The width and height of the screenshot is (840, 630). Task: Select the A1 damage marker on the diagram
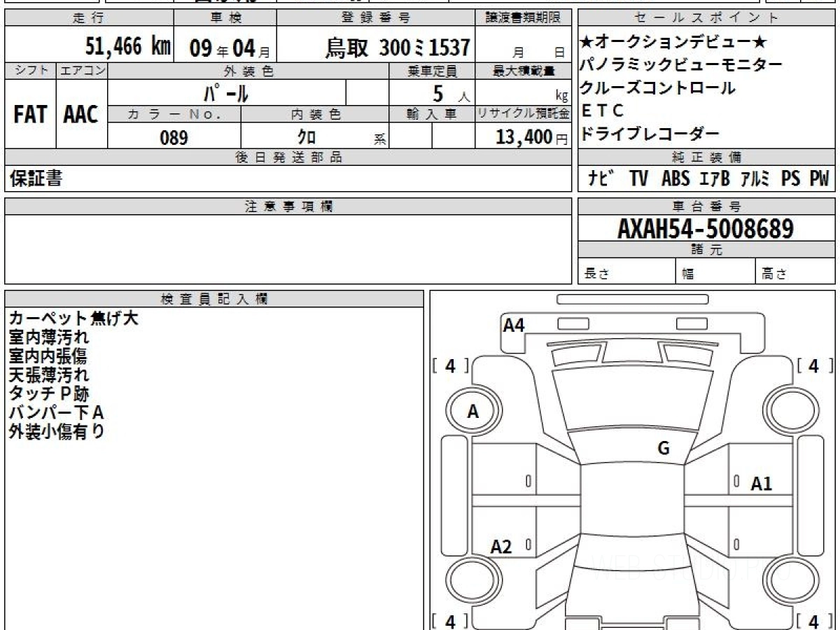pyautogui.click(x=761, y=483)
